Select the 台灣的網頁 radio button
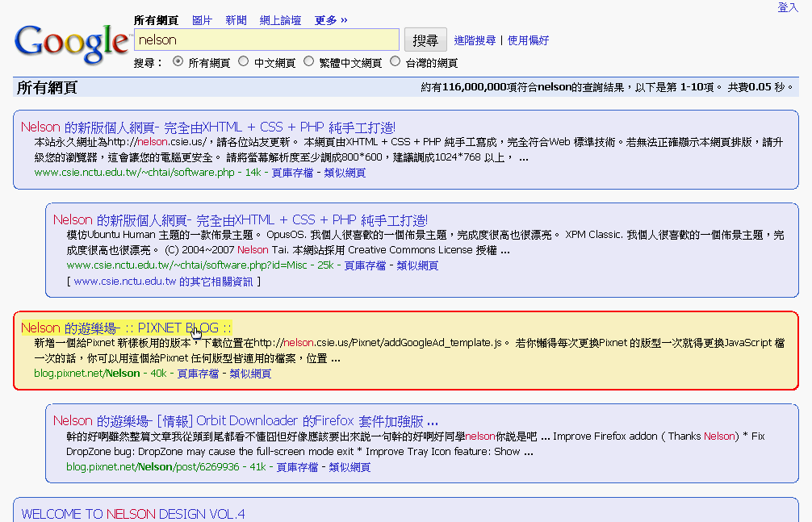 tap(395, 60)
